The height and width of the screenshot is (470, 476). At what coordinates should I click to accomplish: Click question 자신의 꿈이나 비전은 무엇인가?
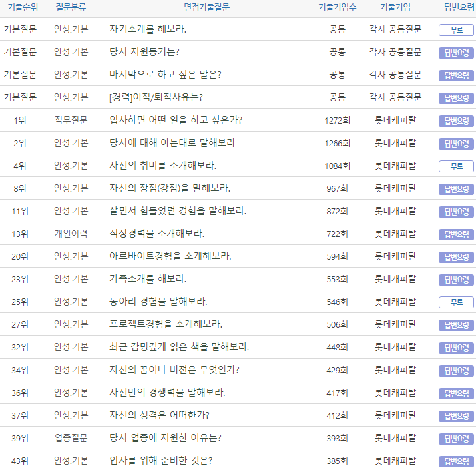(x=174, y=370)
